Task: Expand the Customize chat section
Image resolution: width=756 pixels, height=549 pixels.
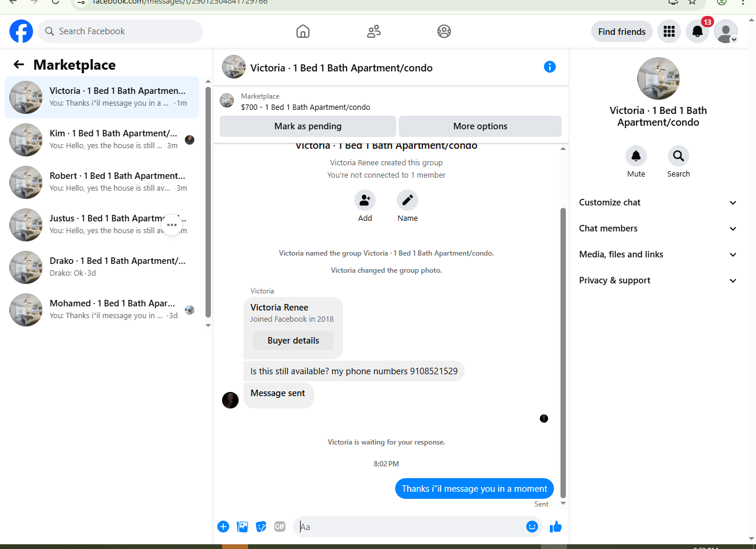Action: pos(659,202)
